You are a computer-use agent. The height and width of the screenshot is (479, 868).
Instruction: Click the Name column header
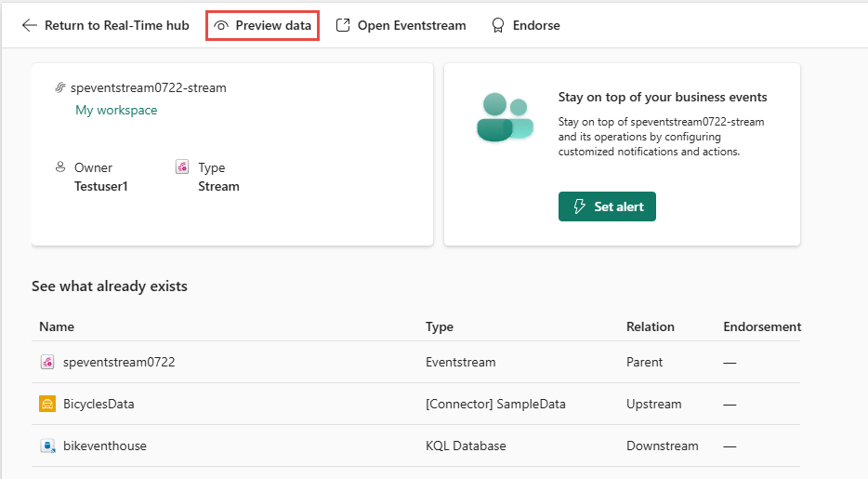pos(57,326)
